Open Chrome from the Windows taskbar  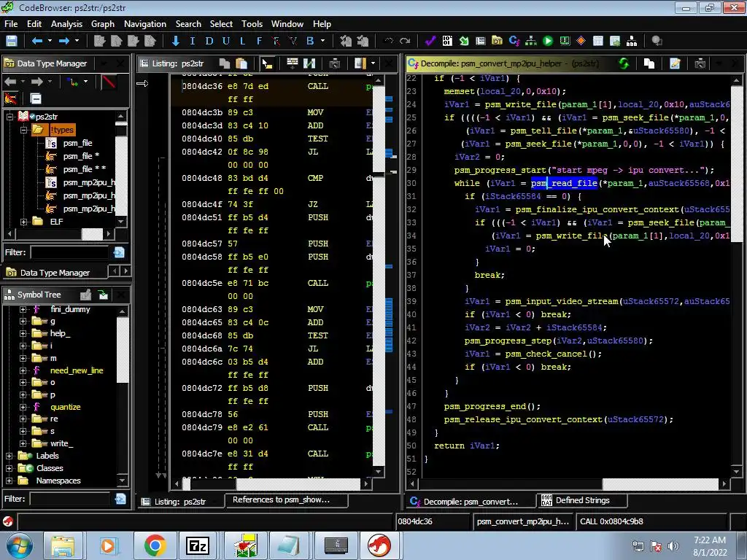point(155,545)
